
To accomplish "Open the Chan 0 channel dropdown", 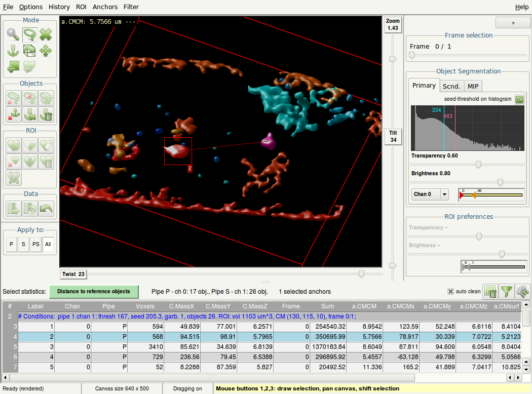I will tap(445, 194).
